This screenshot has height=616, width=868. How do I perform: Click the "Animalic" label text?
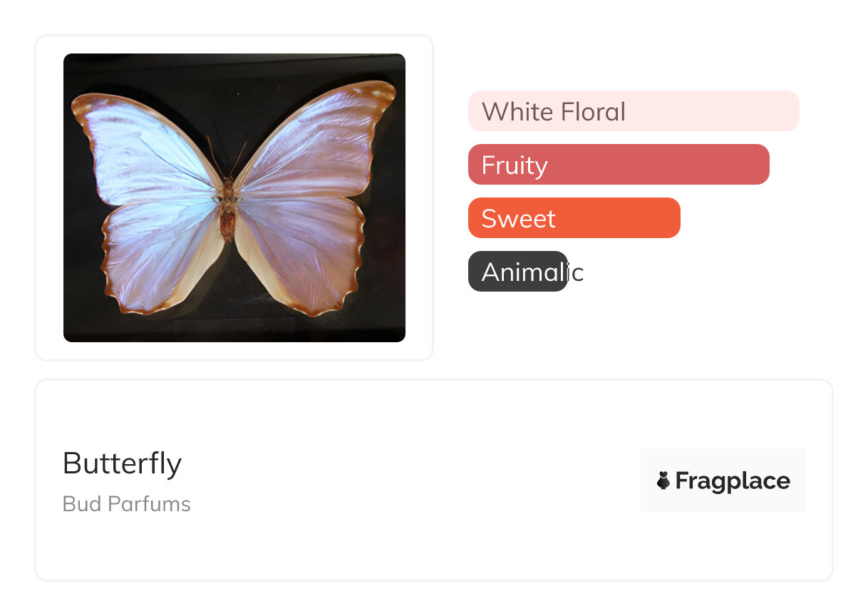point(532,272)
